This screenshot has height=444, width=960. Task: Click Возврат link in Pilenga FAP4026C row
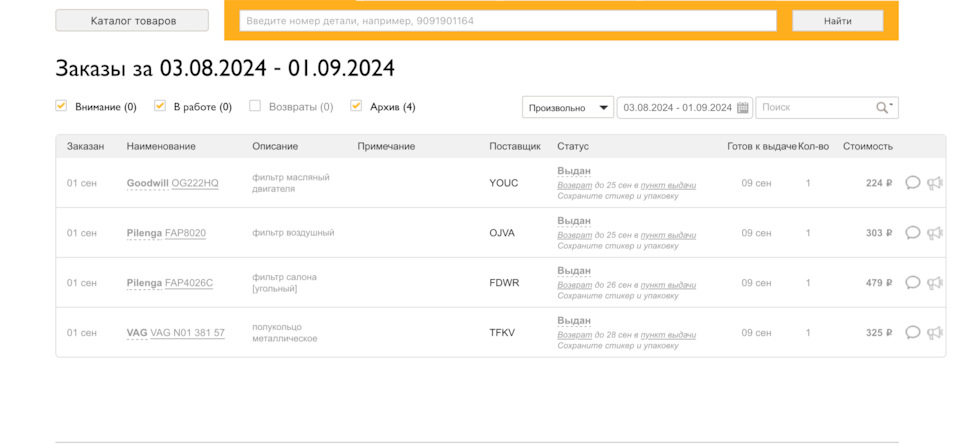tap(574, 285)
